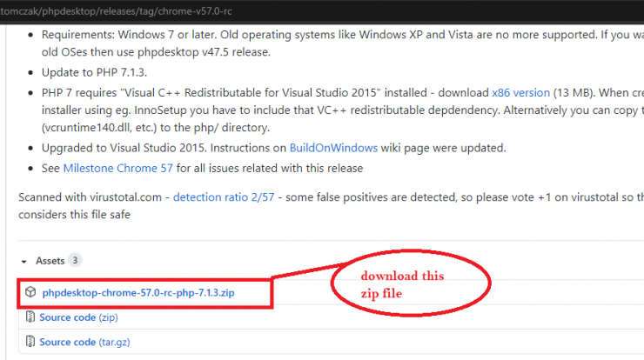
Task: Open detection ratio 2/57 virustotal link
Action: 224,197
